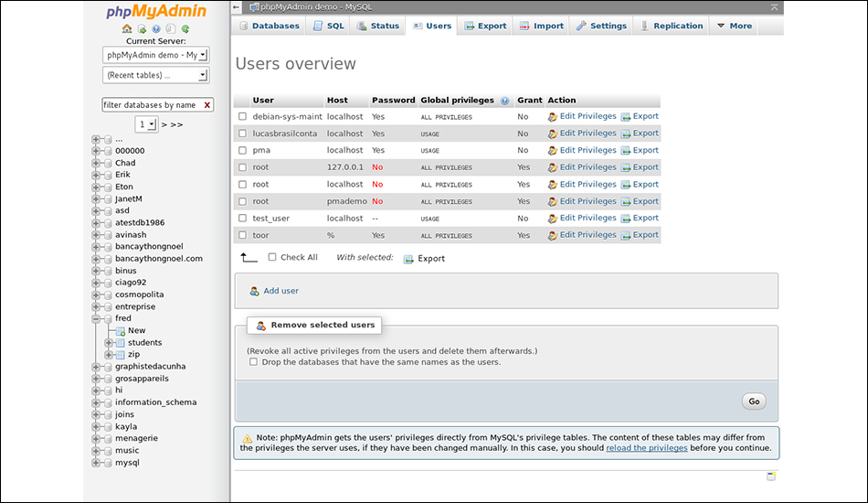
Task: Click Edit Privileges text for root localhost
Action: (x=587, y=185)
